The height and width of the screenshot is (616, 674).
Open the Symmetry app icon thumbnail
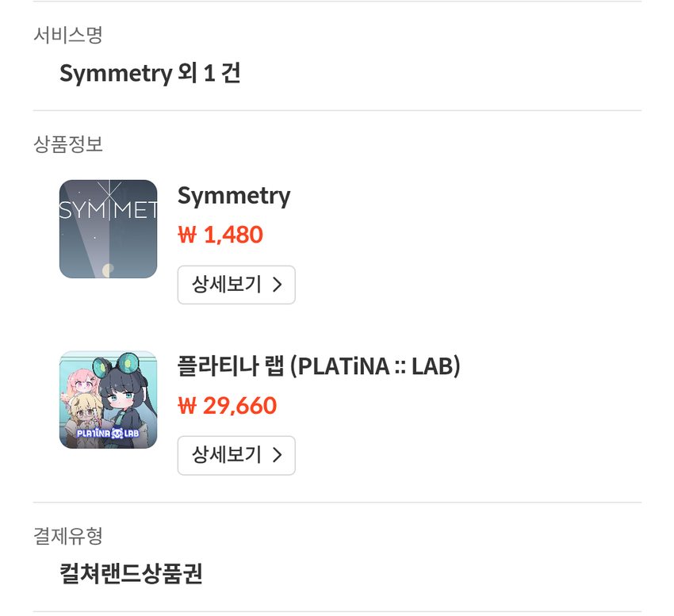(108, 228)
